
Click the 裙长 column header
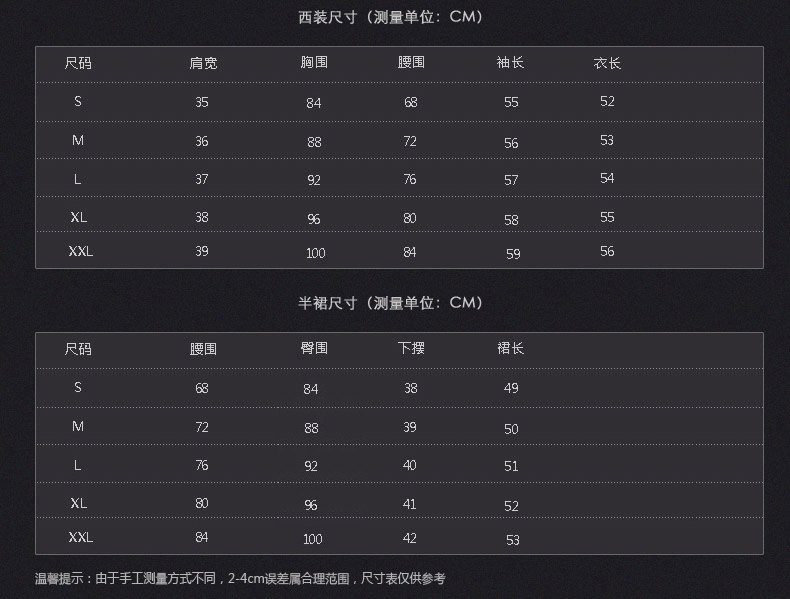(510, 348)
